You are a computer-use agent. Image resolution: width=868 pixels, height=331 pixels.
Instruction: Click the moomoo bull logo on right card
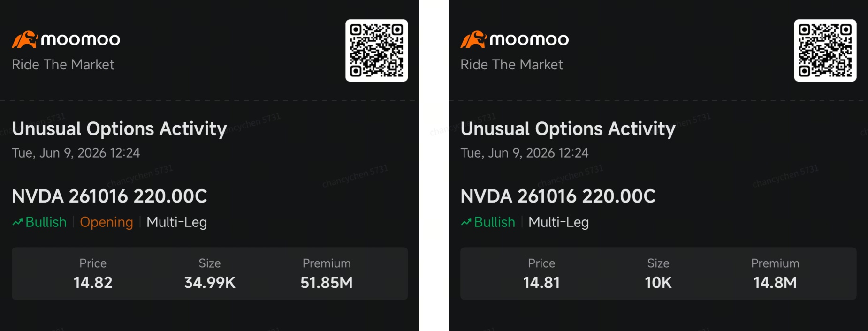[473, 39]
